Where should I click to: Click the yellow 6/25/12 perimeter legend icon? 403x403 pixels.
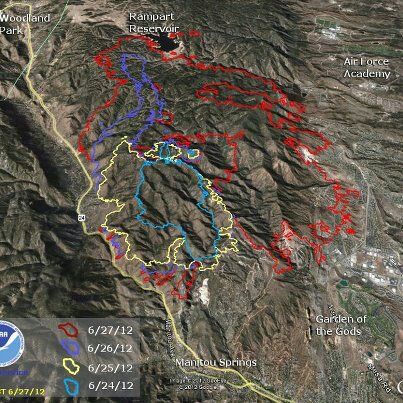pyautogui.click(x=71, y=366)
